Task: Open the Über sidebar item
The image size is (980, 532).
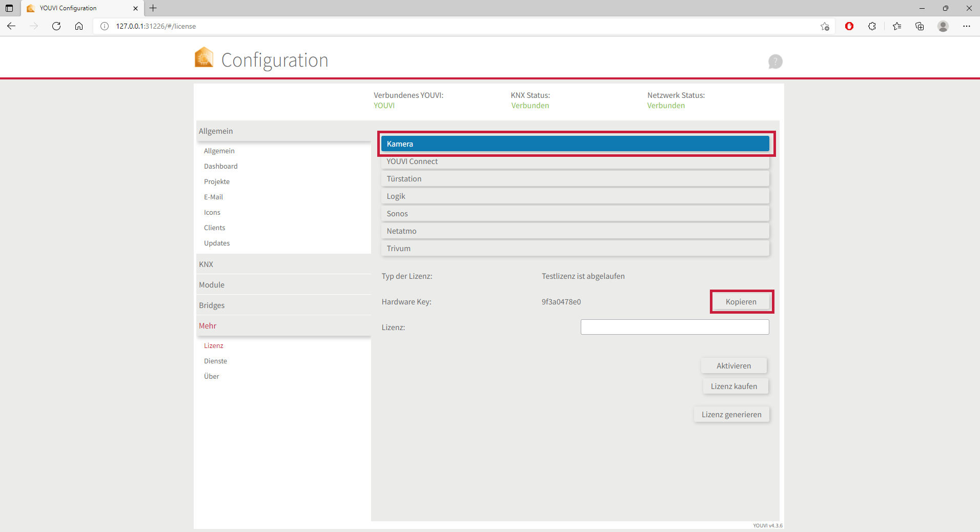Action: coord(212,376)
